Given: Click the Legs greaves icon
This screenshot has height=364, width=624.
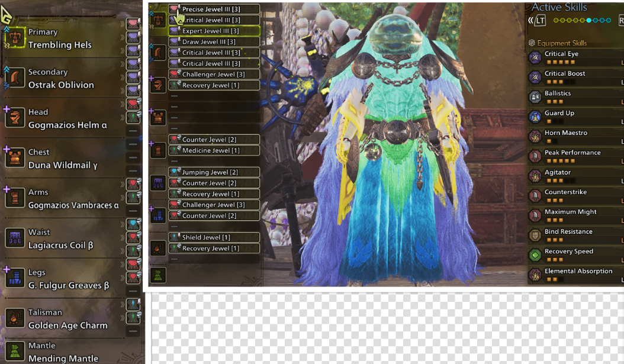Looking at the screenshot, I should coord(15,278).
